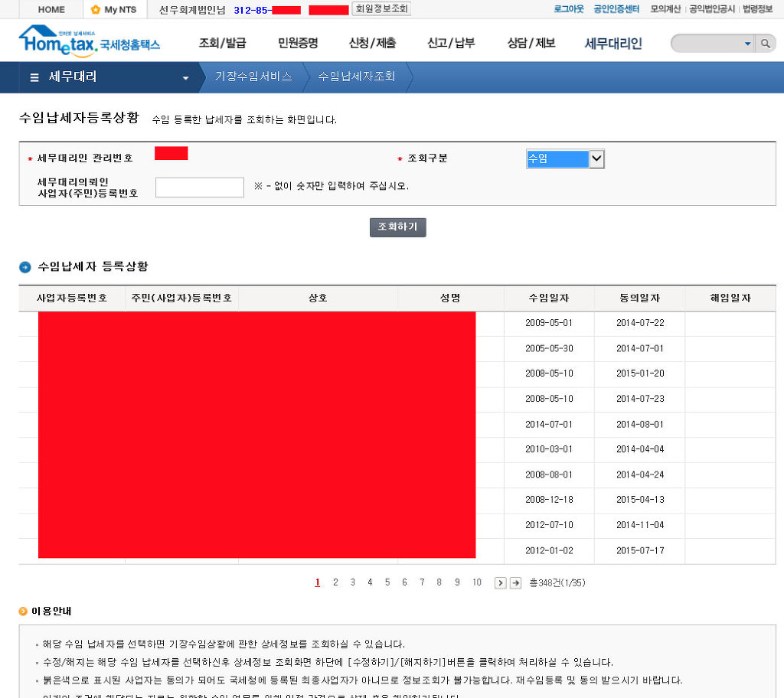
Task: Click the 성명 column header
Action: [450, 298]
